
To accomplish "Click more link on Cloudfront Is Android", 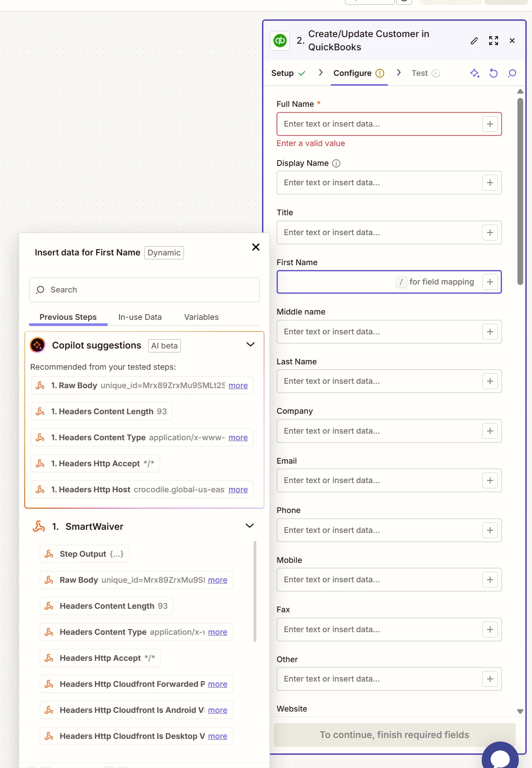I will [x=217, y=710].
